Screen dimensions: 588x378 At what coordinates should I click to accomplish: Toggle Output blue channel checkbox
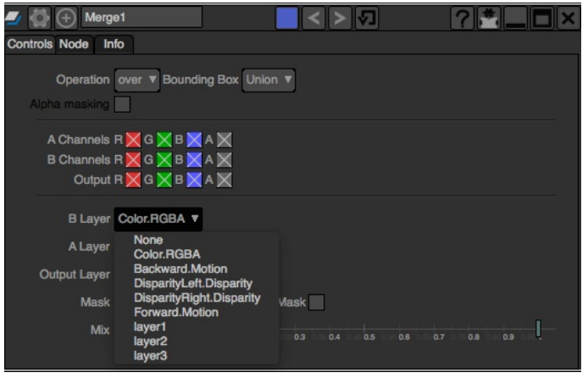pyautogui.click(x=194, y=180)
